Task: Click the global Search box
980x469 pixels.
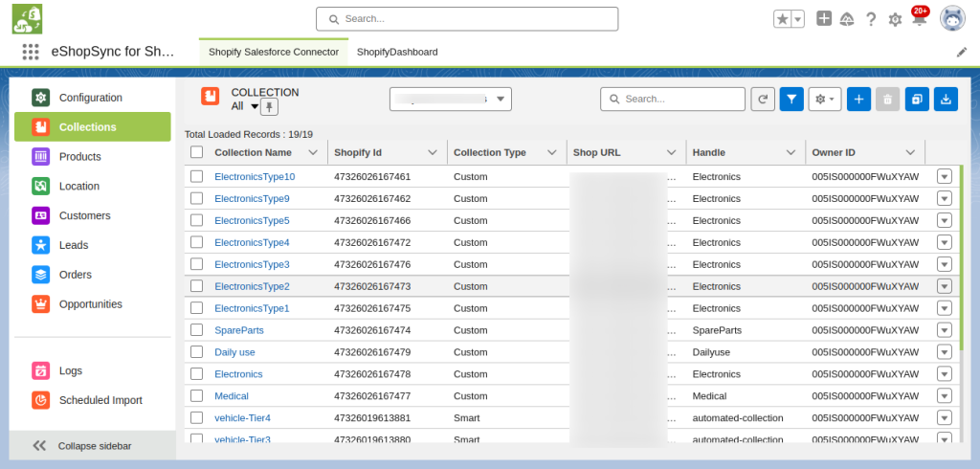Action: 467,19
